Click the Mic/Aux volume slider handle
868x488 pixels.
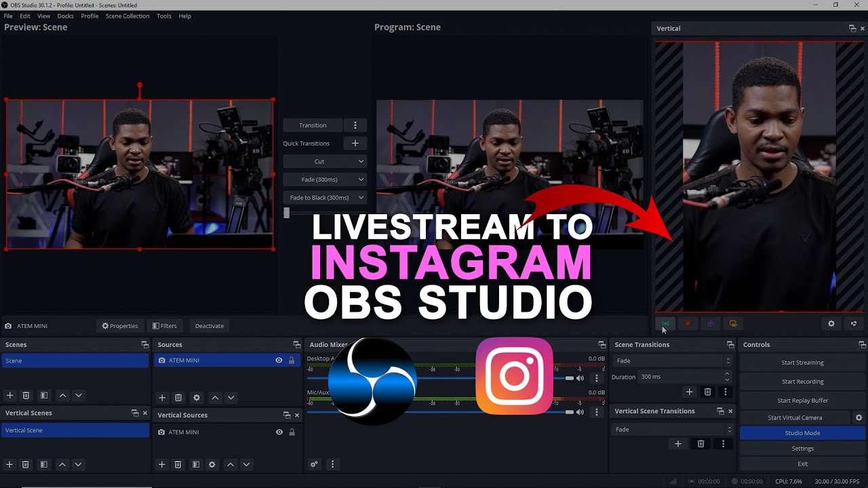pyautogui.click(x=570, y=412)
